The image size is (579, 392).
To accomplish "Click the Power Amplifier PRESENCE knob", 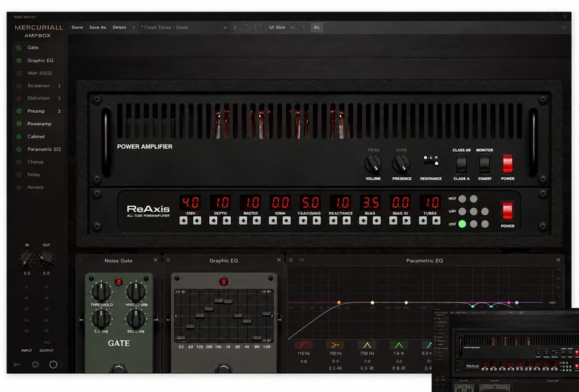I will [x=401, y=164].
